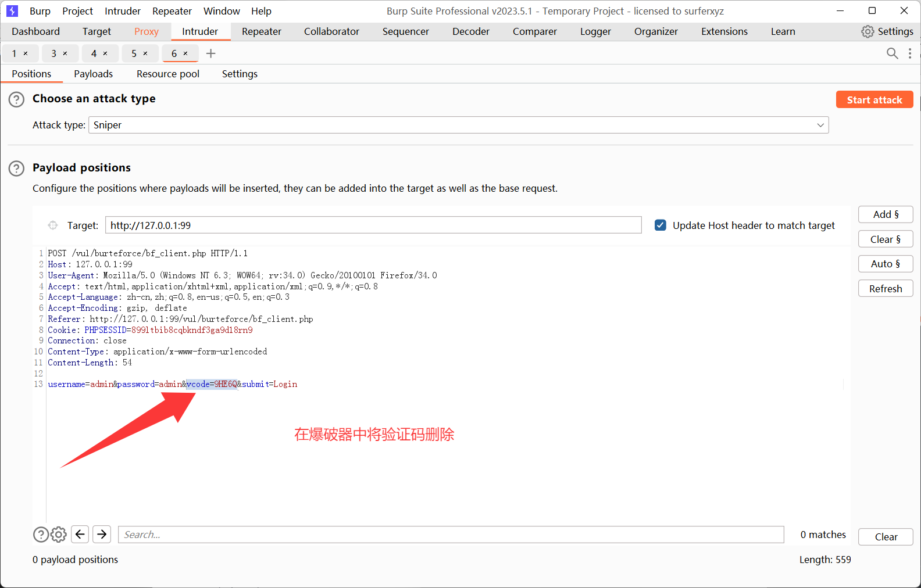Open the Resource pool sub-tab
This screenshot has height=588, width=921.
pyautogui.click(x=168, y=74)
